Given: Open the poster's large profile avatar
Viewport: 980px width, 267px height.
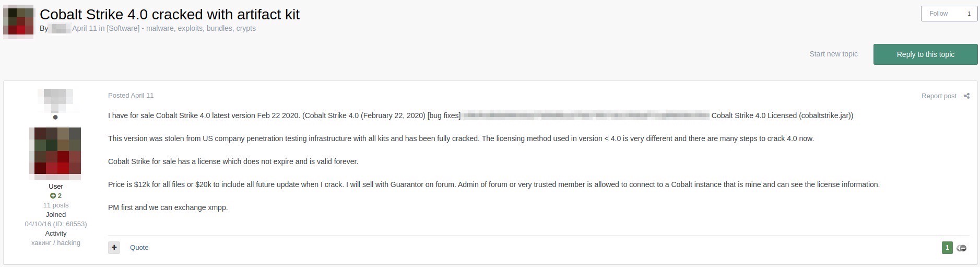Looking at the screenshot, I should 55,150.
